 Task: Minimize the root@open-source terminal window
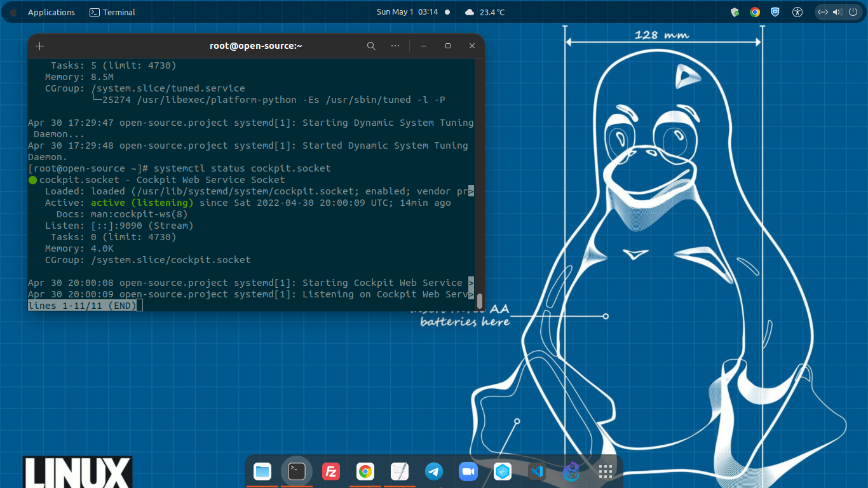(x=424, y=46)
